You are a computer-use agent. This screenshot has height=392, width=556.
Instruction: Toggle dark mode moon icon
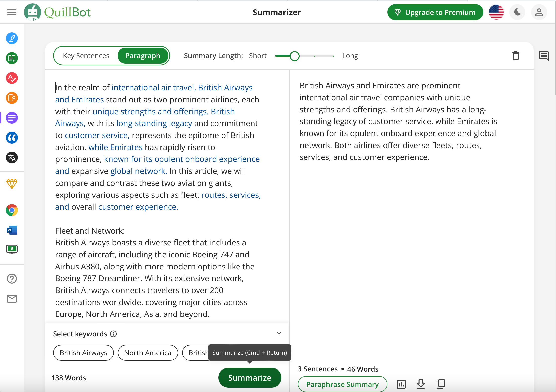[518, 12]
